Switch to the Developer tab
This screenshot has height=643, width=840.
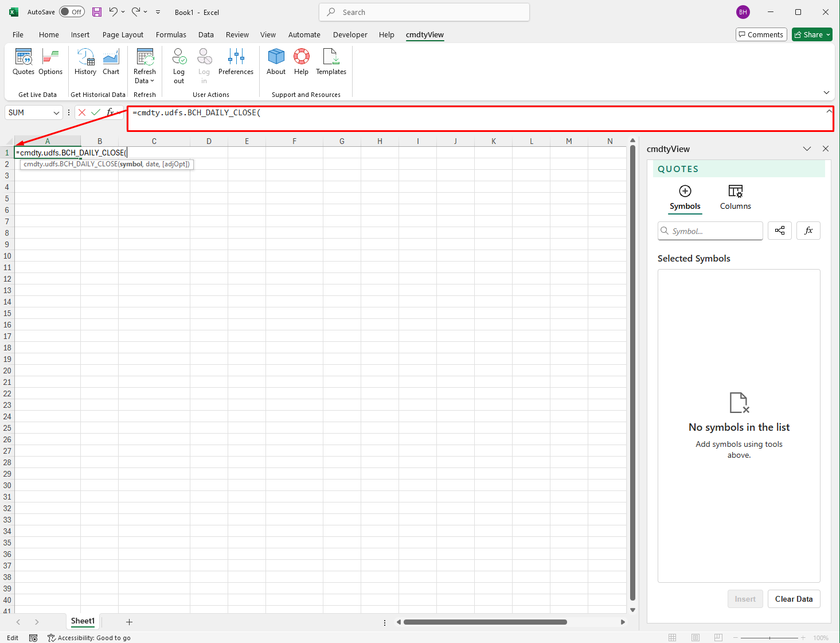(x=350, y=35)
